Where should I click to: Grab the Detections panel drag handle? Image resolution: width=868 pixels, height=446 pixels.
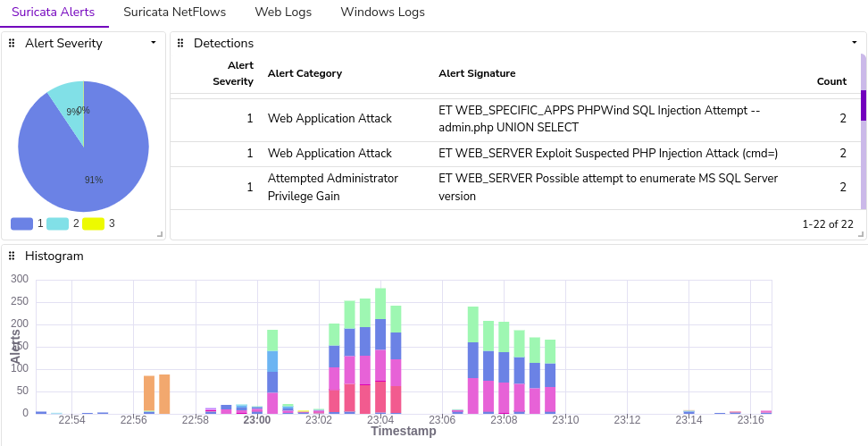(179, 43)
